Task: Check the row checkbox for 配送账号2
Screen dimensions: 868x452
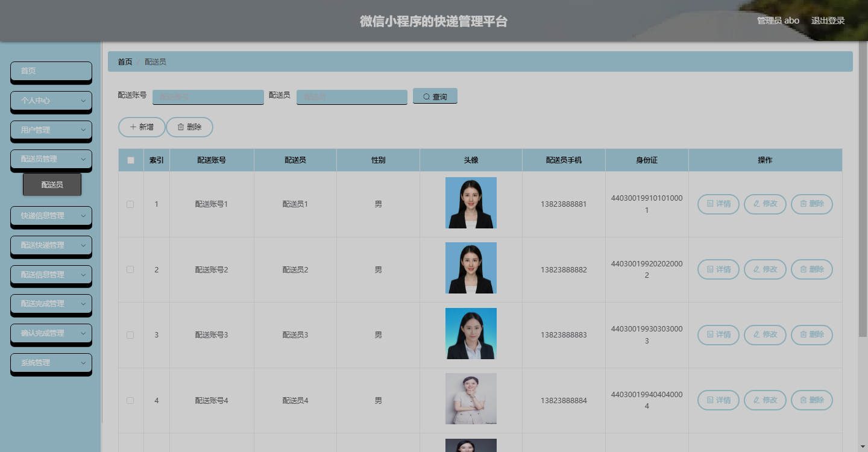Action: [x=130, y=269]
